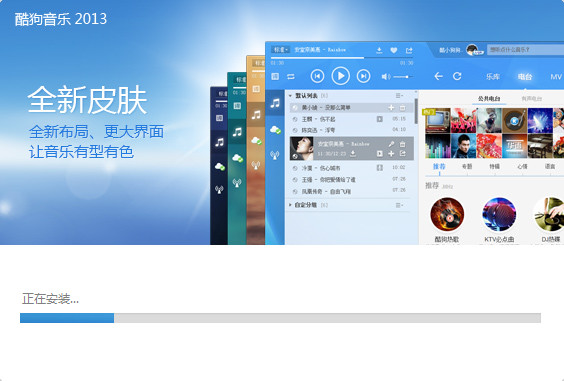This screenshot has height=381, width=564.
Task: Collapse the 默认列表 playlist group
Action: (290, 96)
